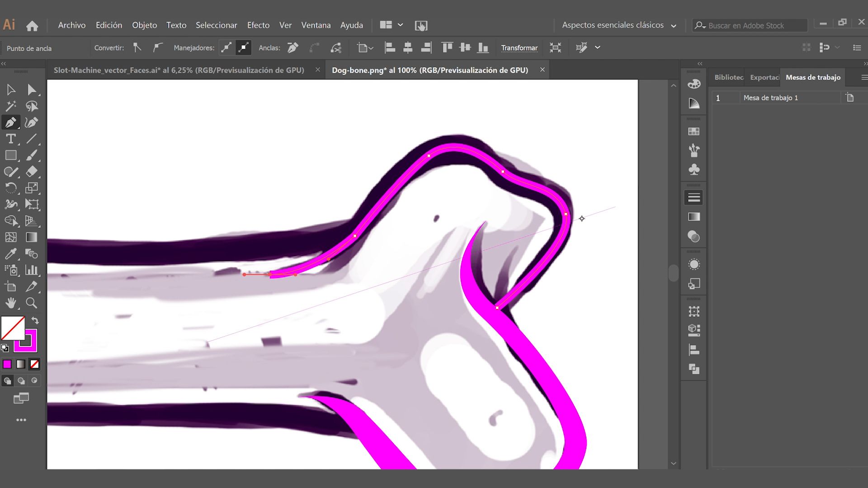
Task: Select Mesa de trabajo 1 row
Action: [789, 98]
